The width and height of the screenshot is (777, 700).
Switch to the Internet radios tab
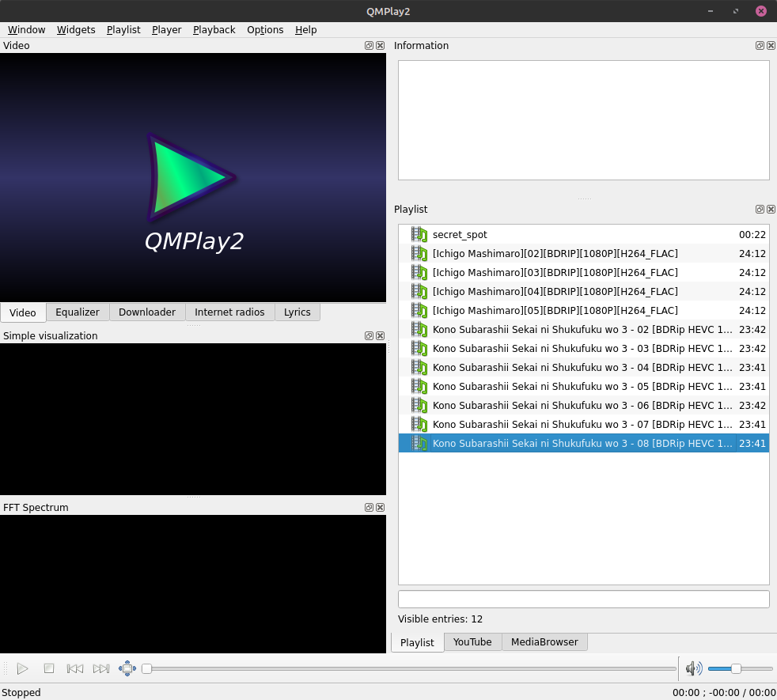point(229,312)
